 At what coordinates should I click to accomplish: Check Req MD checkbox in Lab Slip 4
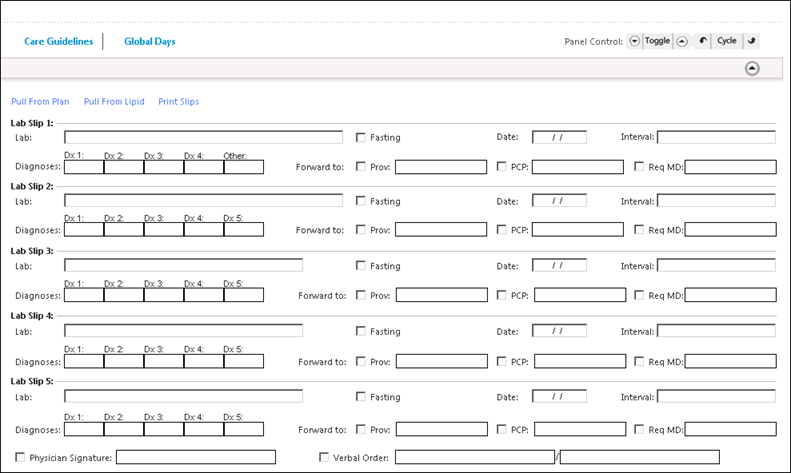(639, 361)
